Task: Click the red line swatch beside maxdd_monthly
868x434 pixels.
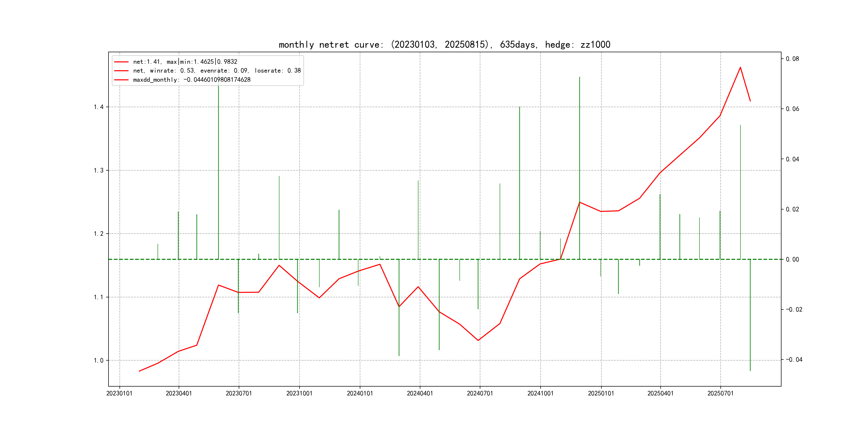Action: (x=121, y=80)
